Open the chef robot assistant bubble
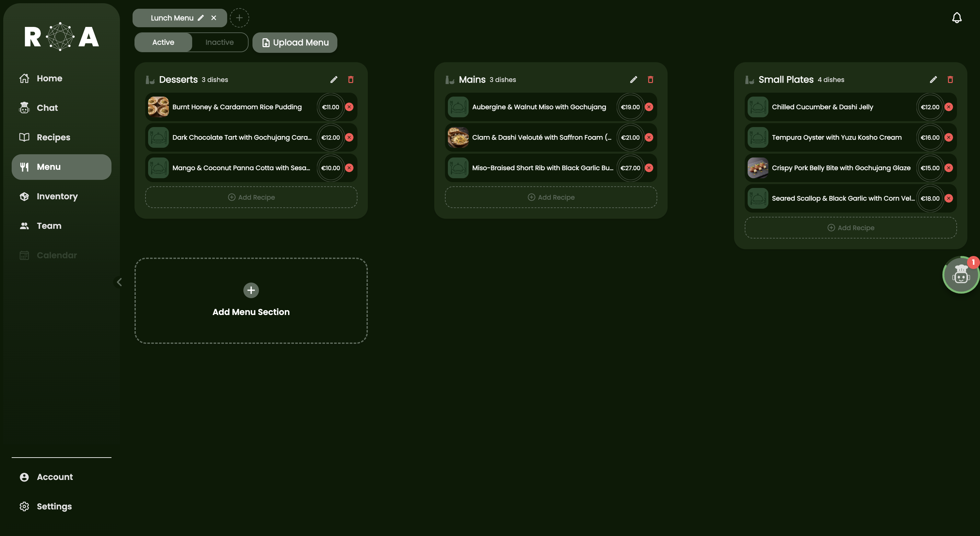Viewport: 980px width, 536px height. [x=961, y=275]
